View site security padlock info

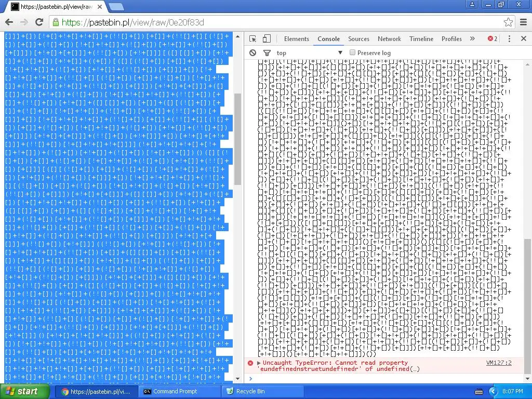55,22
